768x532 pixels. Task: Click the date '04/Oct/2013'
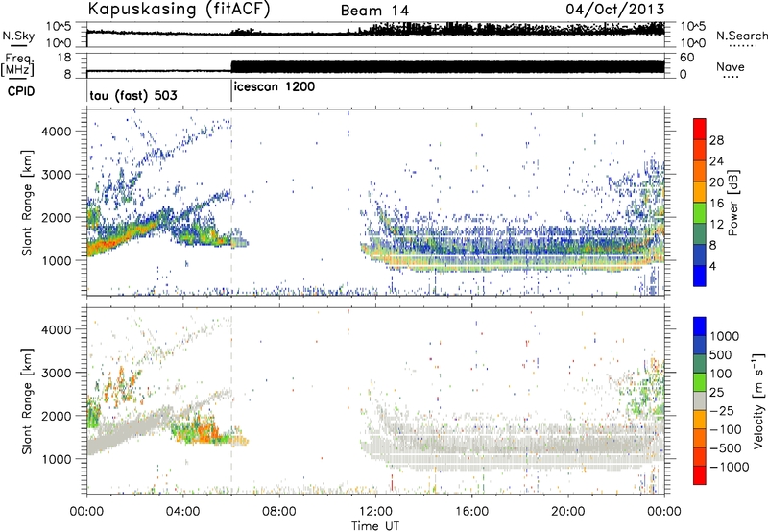click(x=615, y=10)
